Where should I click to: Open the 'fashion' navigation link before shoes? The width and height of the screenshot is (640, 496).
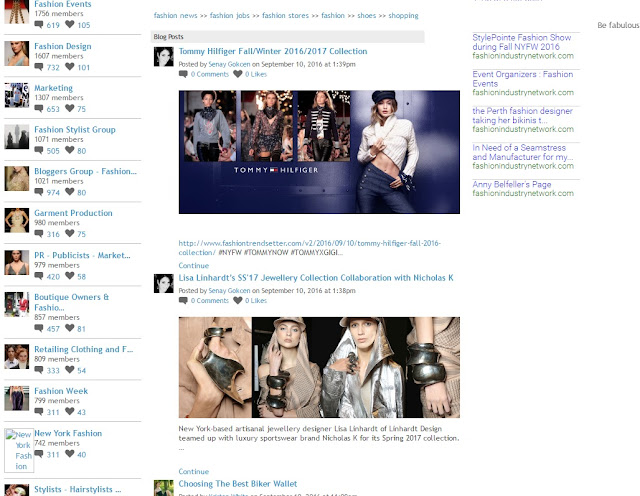point(333,16)
